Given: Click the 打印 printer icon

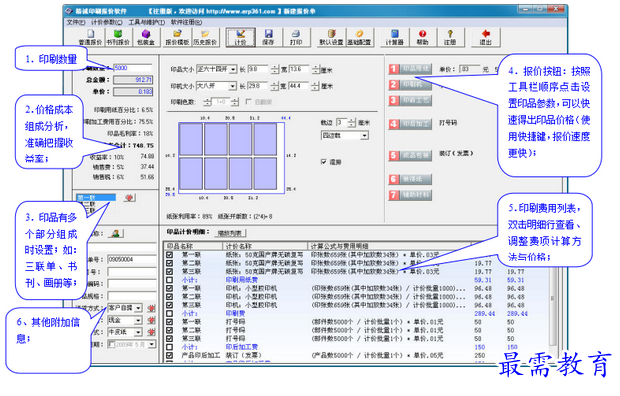Looking at the screenshot, I should point(296,37).
